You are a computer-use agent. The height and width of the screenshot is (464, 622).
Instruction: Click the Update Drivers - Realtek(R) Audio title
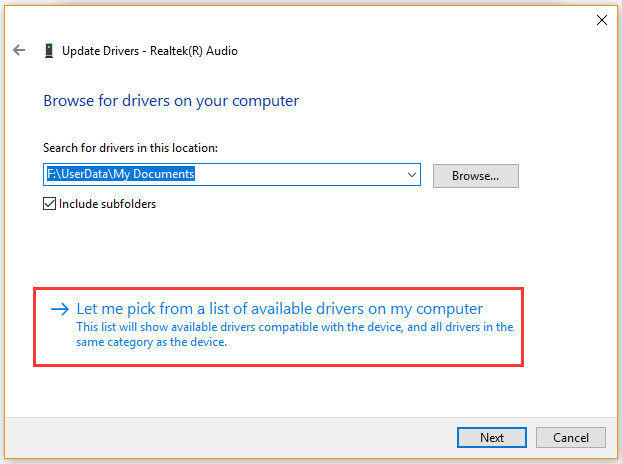point(150,51)
